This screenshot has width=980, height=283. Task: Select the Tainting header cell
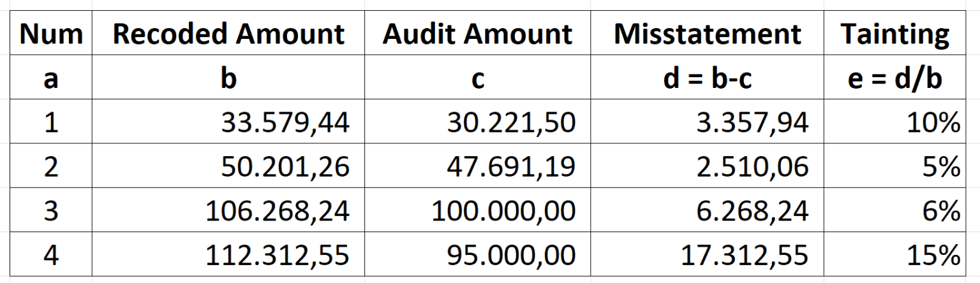tap(895, 34)
